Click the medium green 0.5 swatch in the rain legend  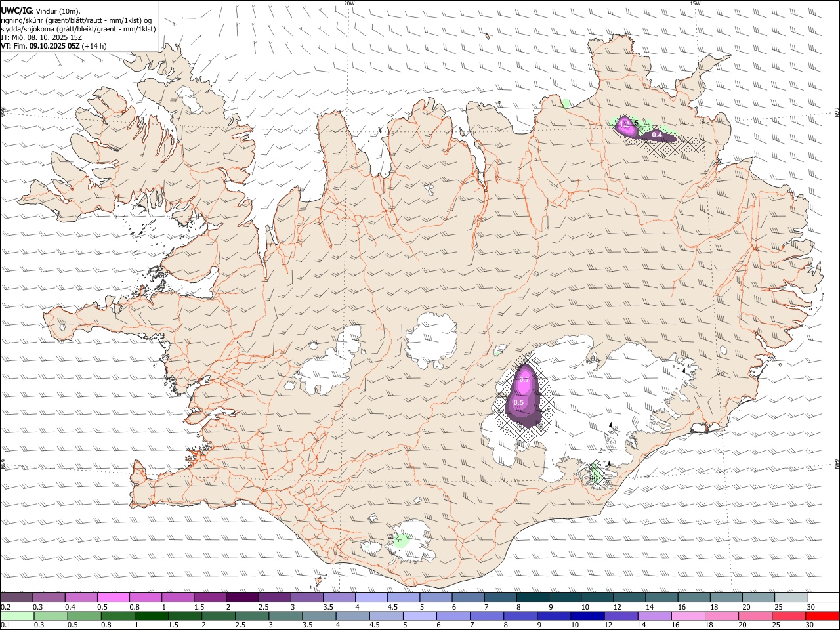[84, 616]
